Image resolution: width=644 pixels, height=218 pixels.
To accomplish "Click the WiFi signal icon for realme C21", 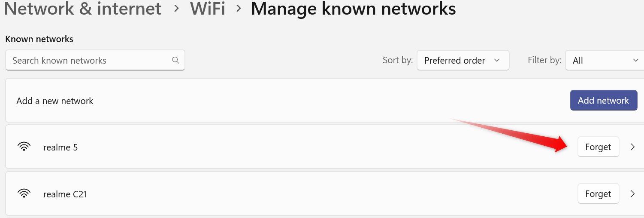I will click(24, 194).
